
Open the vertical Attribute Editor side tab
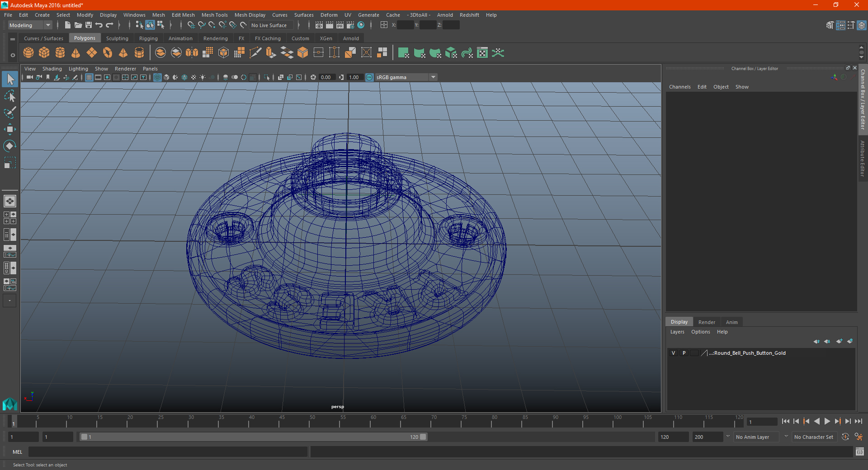[x=863, y=158]
